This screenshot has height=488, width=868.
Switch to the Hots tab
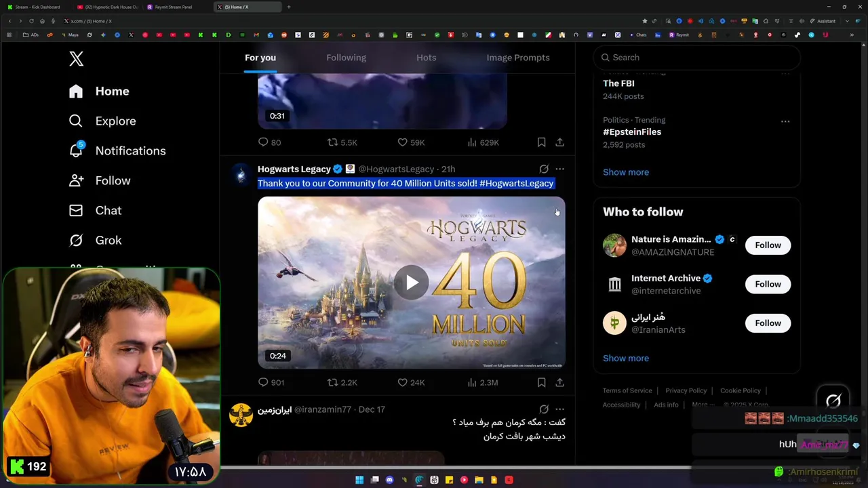427,58
